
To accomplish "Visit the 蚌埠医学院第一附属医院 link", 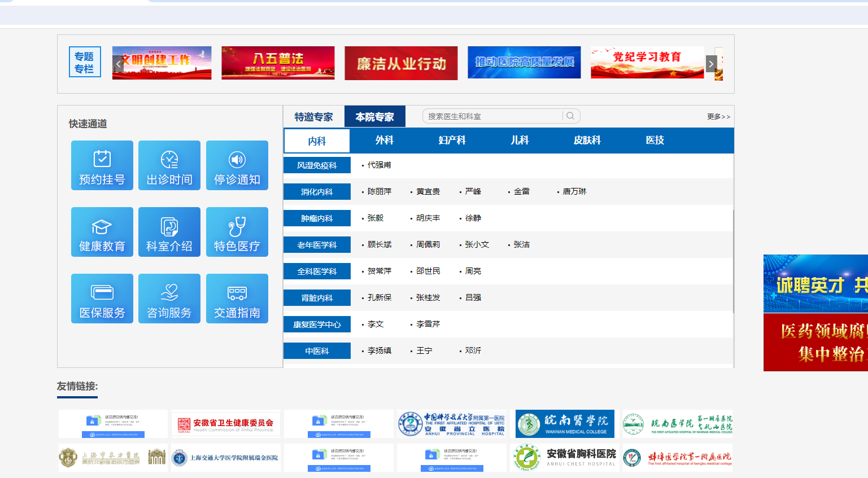I will tap(678, 458).
